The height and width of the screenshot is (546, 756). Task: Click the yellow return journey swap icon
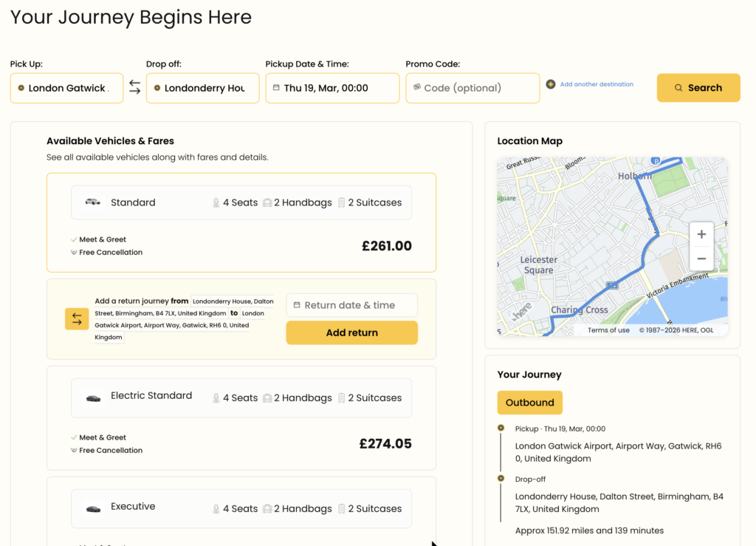[77, 319]
